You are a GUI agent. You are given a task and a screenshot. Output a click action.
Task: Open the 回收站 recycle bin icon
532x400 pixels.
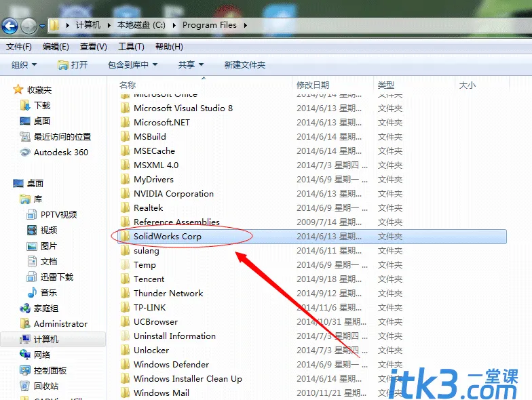(24, 386)
